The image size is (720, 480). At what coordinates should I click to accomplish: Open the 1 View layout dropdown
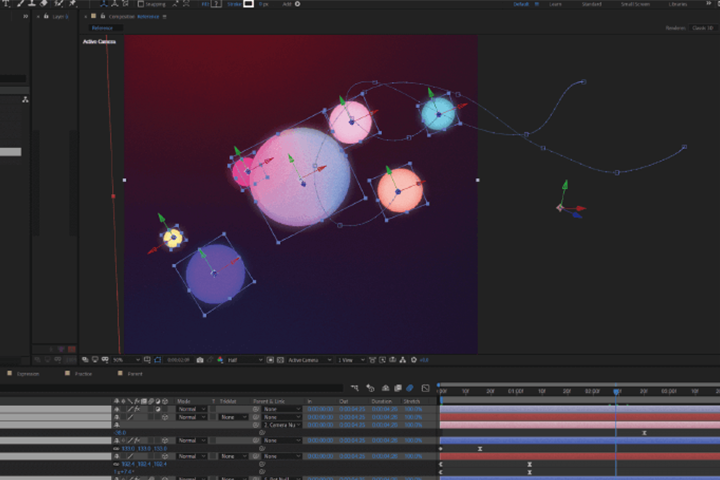click(351, 360)
